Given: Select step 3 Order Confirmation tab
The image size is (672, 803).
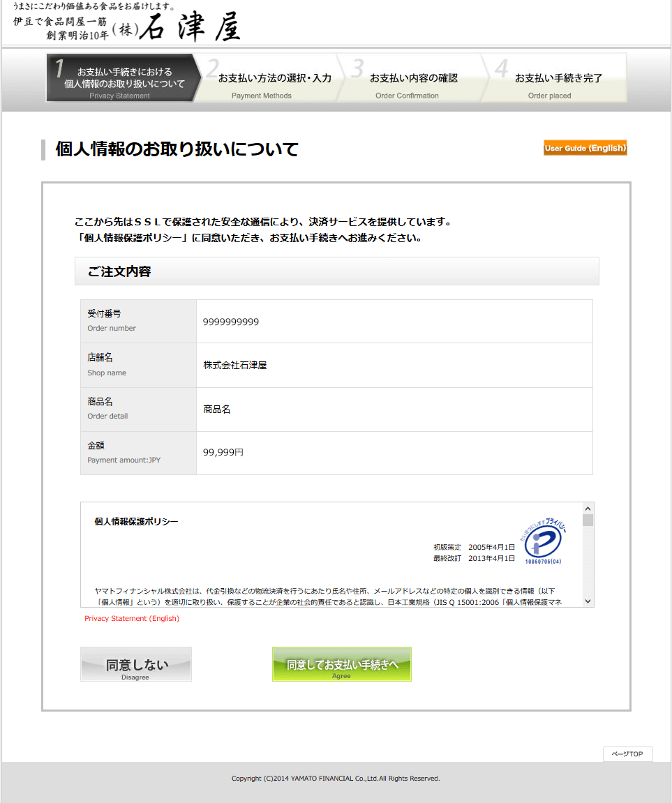Looking at the screenshot, I should click(412, 78).
